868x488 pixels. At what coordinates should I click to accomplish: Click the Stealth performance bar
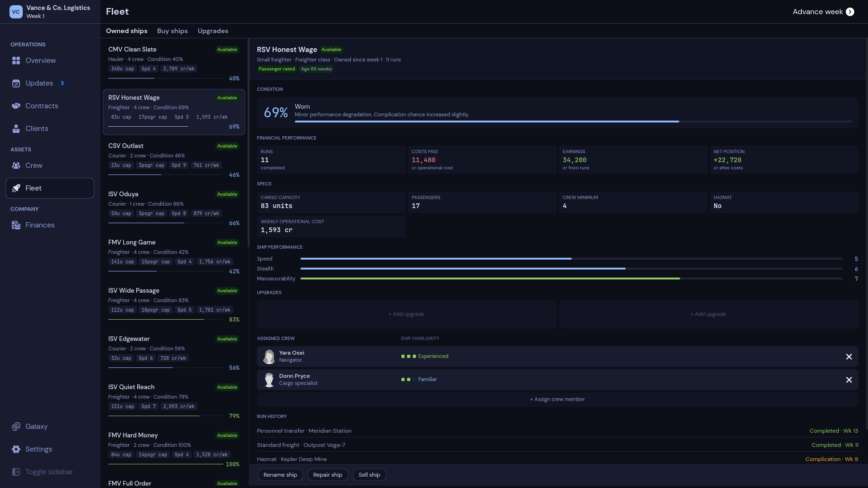(x=571, y=269)
